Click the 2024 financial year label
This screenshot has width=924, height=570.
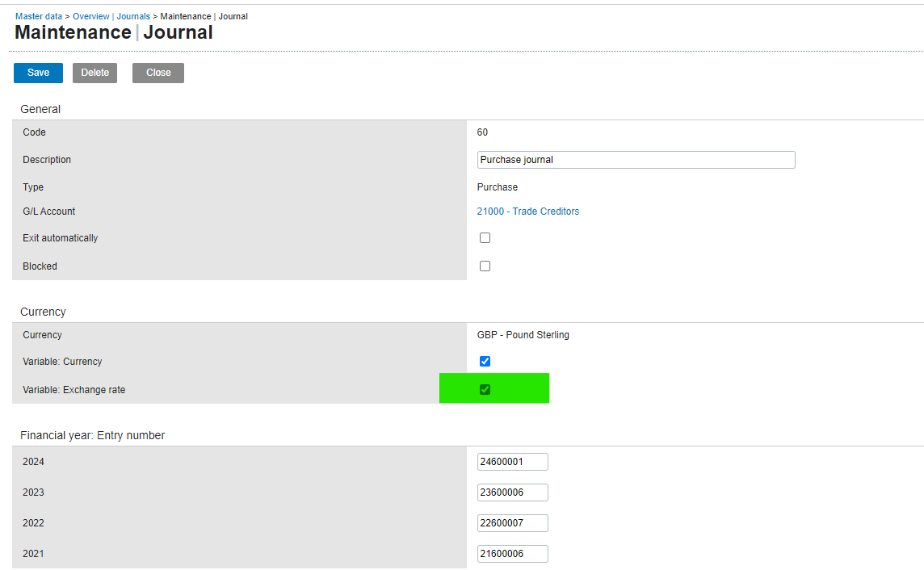point(34,462)
